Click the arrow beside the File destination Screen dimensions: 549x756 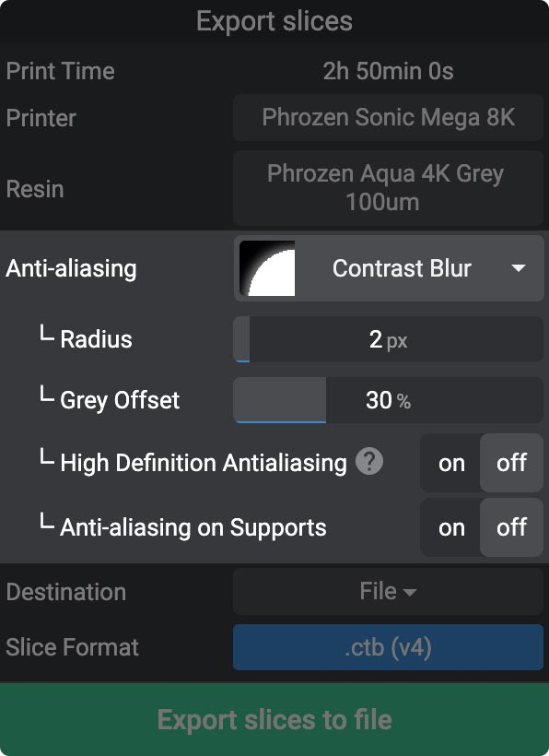coord(414,591)
